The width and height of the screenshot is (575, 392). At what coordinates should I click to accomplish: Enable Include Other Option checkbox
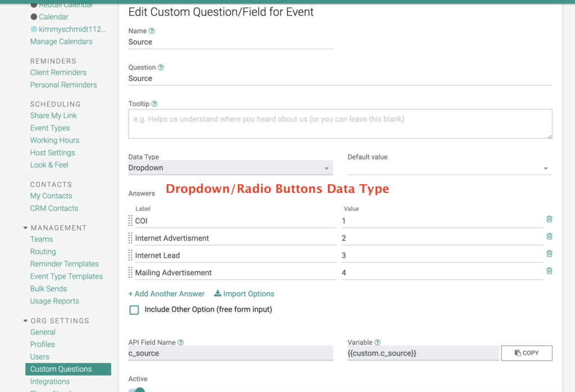[x=134, y=310]
